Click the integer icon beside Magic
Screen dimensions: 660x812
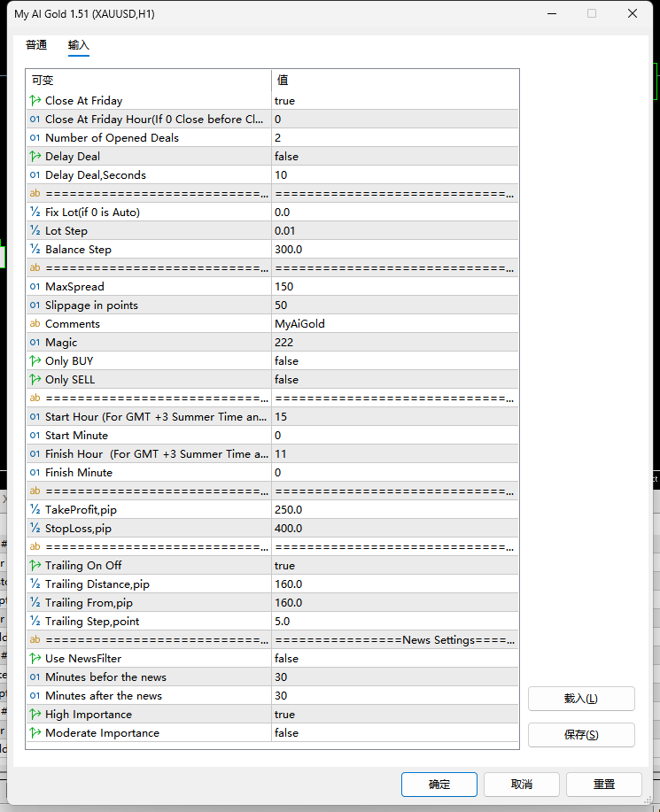[x=35, y=343]
